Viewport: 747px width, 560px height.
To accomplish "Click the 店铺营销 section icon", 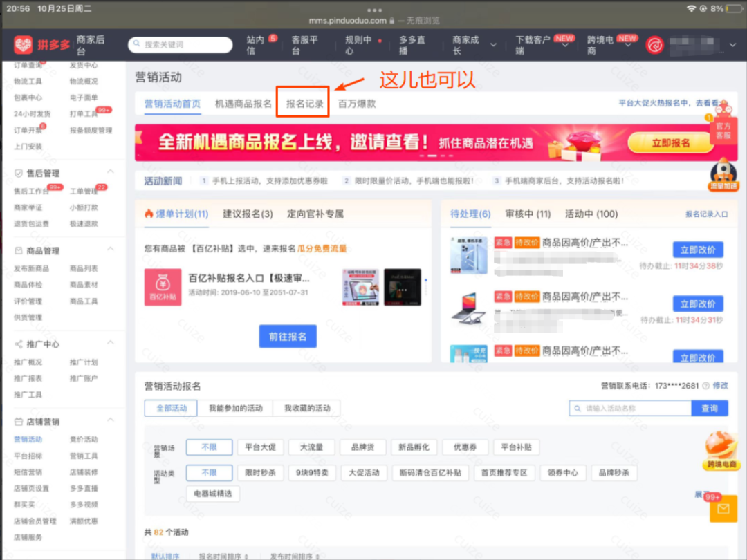I will click(x=19, y=422).
